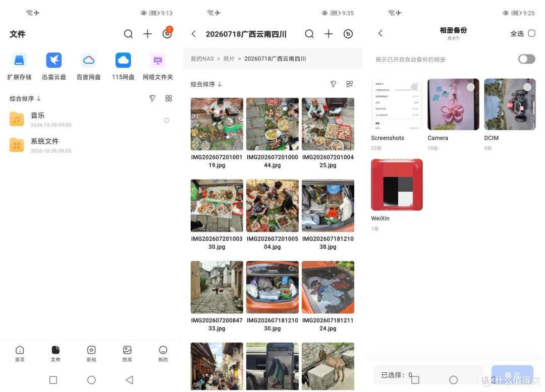Open the DCIM album thumbnail

pyautogui.click(x=510, y=104)
